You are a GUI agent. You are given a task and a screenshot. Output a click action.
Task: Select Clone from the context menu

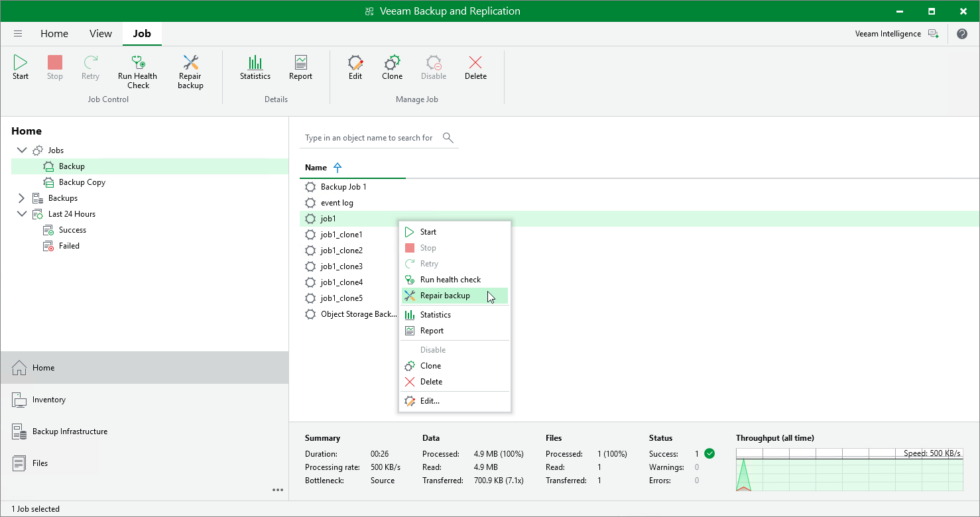tap(455, 366)
